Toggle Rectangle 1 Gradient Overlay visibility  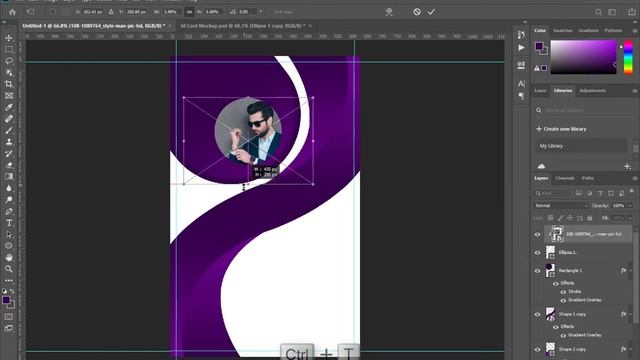pyautogui.click(x=563, y=300)
